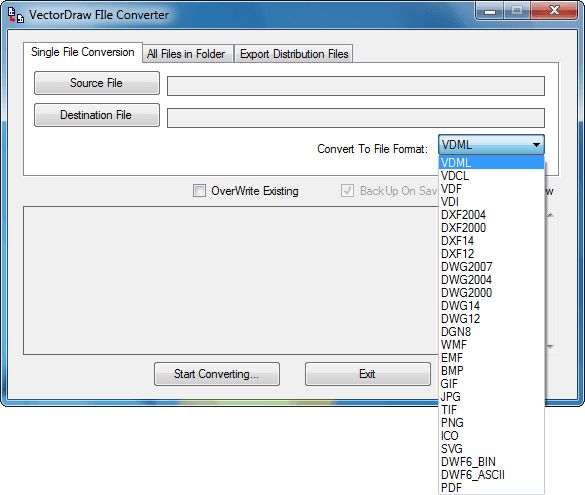Viewport: 585px width, 495px height.
Task: Click the log area scroll down arrow
Action: coord(551,347)
